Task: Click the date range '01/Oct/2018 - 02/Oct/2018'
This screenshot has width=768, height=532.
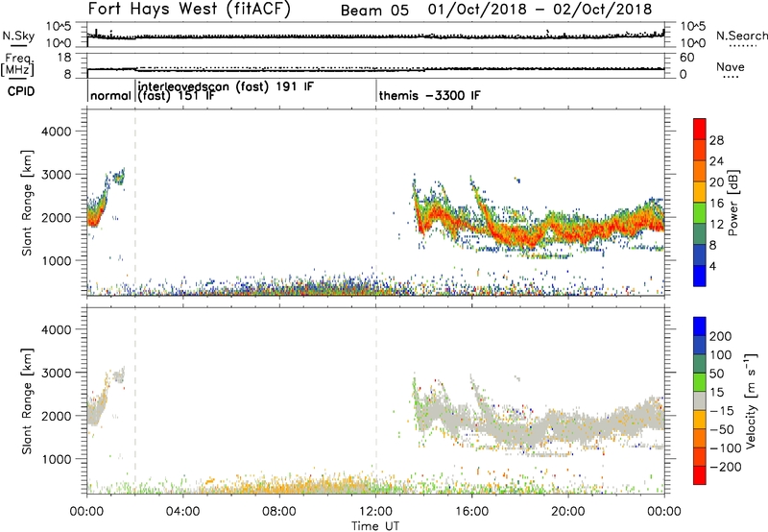Action: [x=540, y=10]
